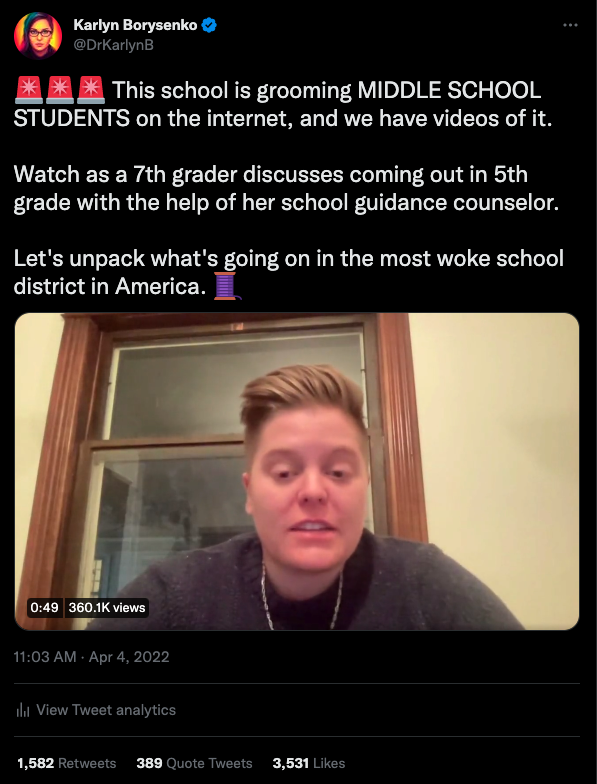Click the blue verified badge
Viewport: 597px width, 784px height.
(208, 25)
